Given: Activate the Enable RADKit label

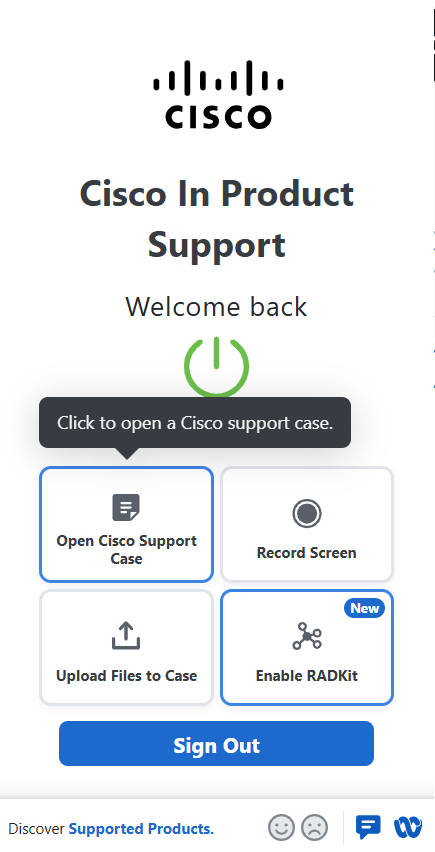Looking at the screenshot, I should pyautogui.click(x=307, y=676).
